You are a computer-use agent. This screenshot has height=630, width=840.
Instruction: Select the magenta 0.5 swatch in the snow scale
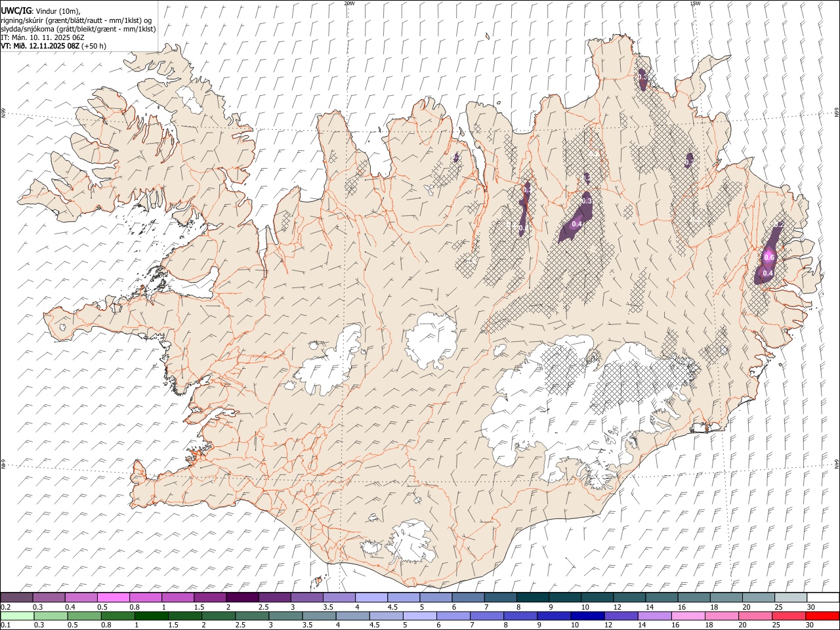[x=114, y=597]
